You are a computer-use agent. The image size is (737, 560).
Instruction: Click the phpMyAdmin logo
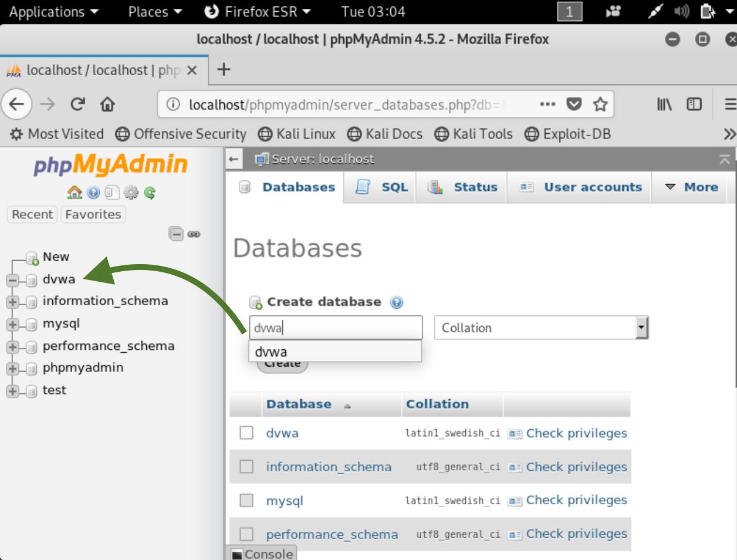pyautogui.click(x=110, y=166)
